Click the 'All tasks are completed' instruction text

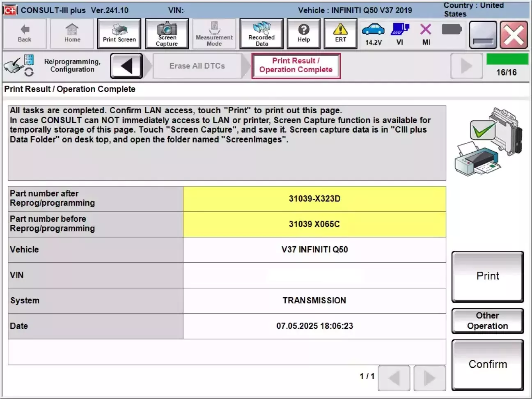(x=220, y=125)
